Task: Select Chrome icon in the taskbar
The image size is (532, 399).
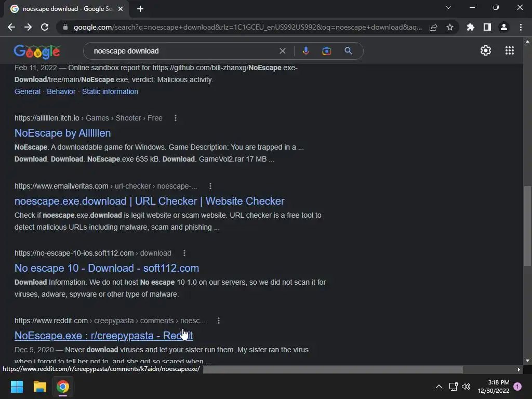Action: pos(63,387)
